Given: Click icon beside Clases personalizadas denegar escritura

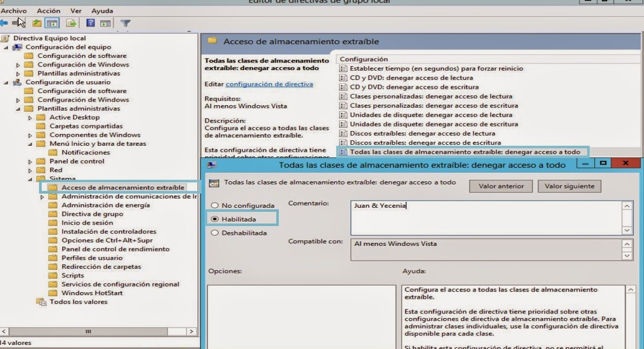Looking at the screenshot, I should pos(343,106).
